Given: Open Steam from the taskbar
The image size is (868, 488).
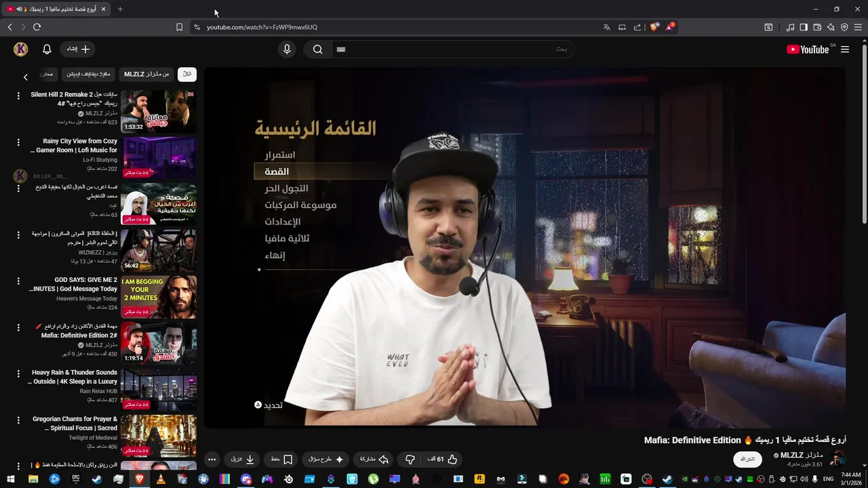Looking at the screenshot, I should [x=97, y=479].
